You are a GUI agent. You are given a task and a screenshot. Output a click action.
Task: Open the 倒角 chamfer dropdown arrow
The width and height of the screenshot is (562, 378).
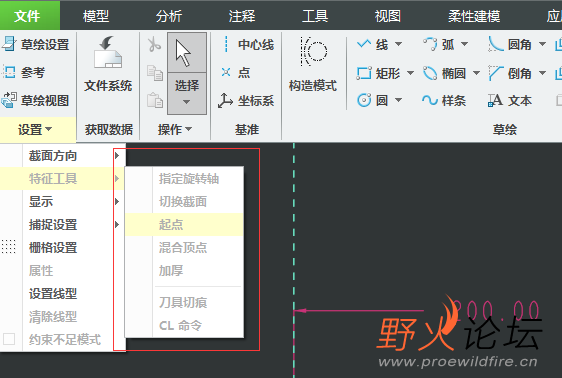pos(542,73)
